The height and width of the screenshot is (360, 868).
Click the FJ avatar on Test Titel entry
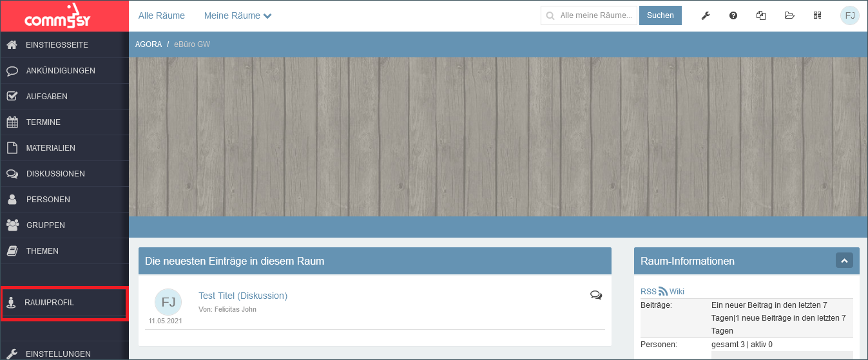click(x=168, y=302)
